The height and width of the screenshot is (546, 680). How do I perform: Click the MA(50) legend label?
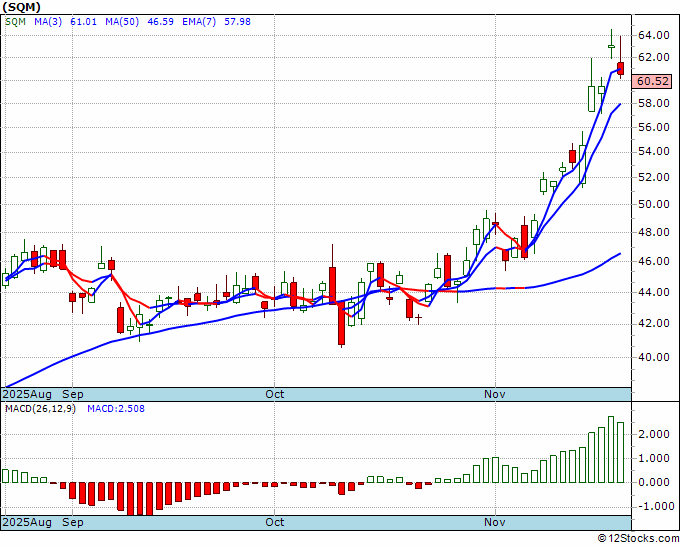coord(122,22)
